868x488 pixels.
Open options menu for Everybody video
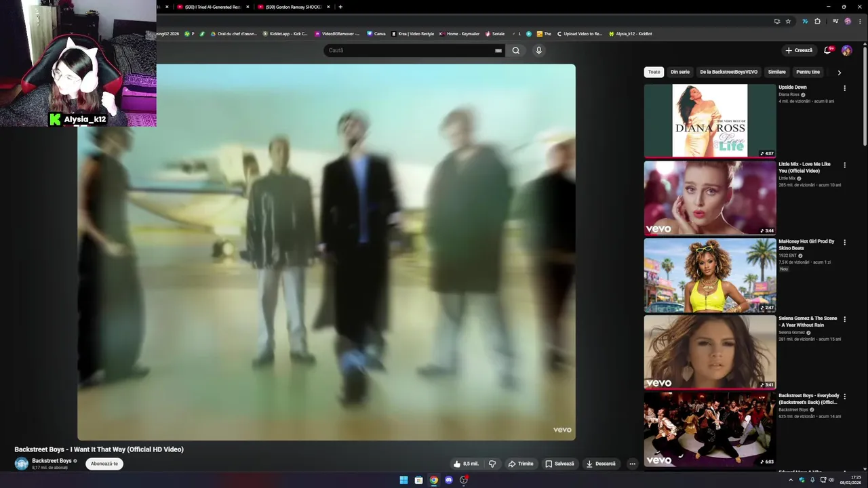pos(844,396)
